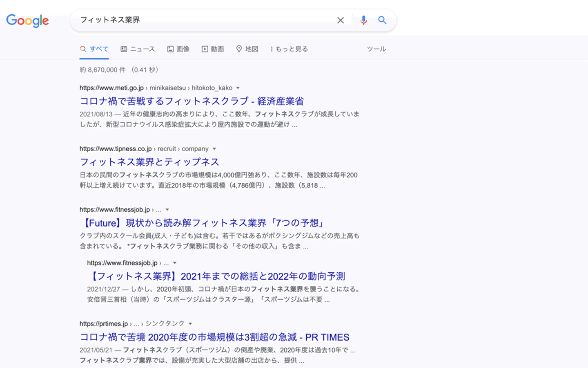
Task: Select the すべて tab
Action: (94, 49)
